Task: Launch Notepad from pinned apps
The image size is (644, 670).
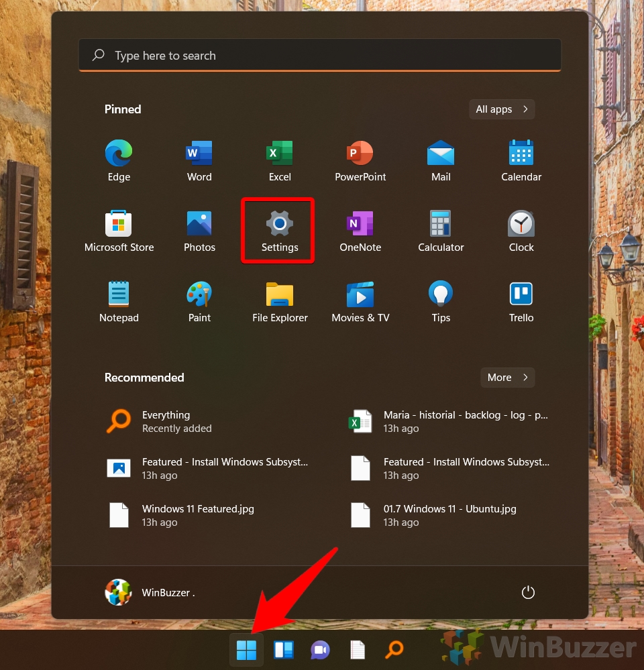Action: click(x=119, y=302)
